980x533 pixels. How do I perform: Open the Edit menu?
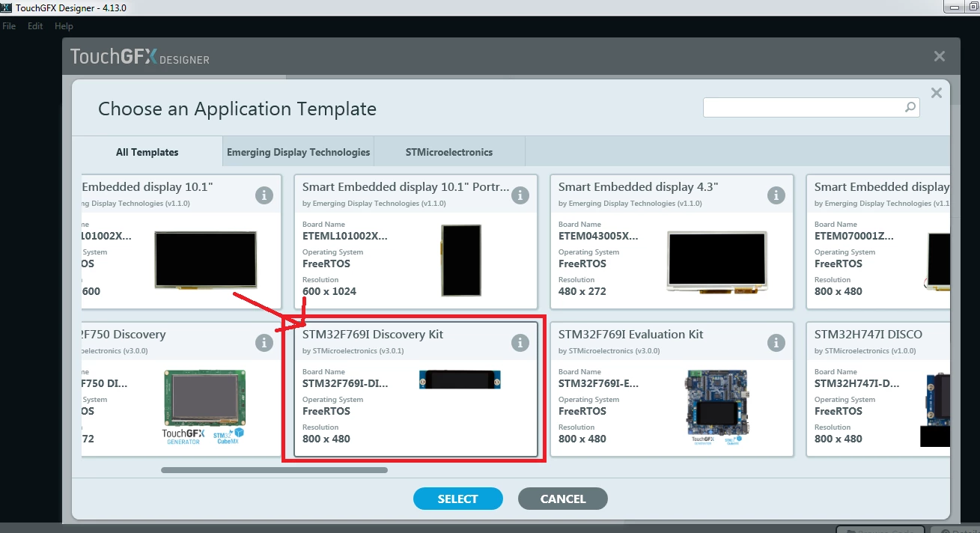click(35, 26)
